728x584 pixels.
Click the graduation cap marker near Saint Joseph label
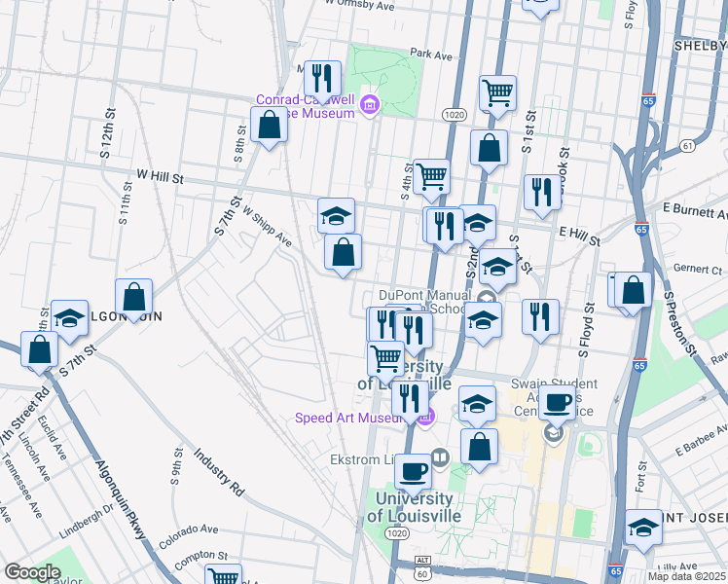pos(643,529)
